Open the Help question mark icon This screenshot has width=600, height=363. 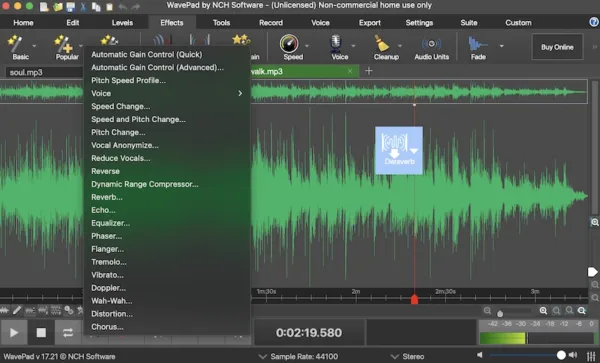(594, 22)
